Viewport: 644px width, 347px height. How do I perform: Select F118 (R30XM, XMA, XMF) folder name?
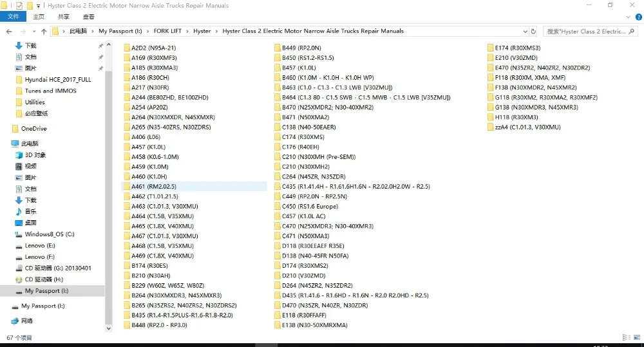point(530,78)
